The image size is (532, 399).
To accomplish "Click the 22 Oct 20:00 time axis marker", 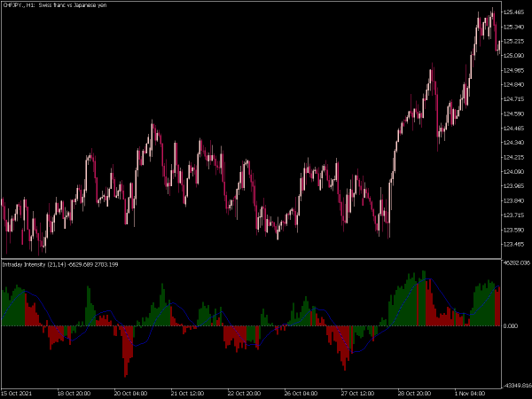I will (245, 394).
